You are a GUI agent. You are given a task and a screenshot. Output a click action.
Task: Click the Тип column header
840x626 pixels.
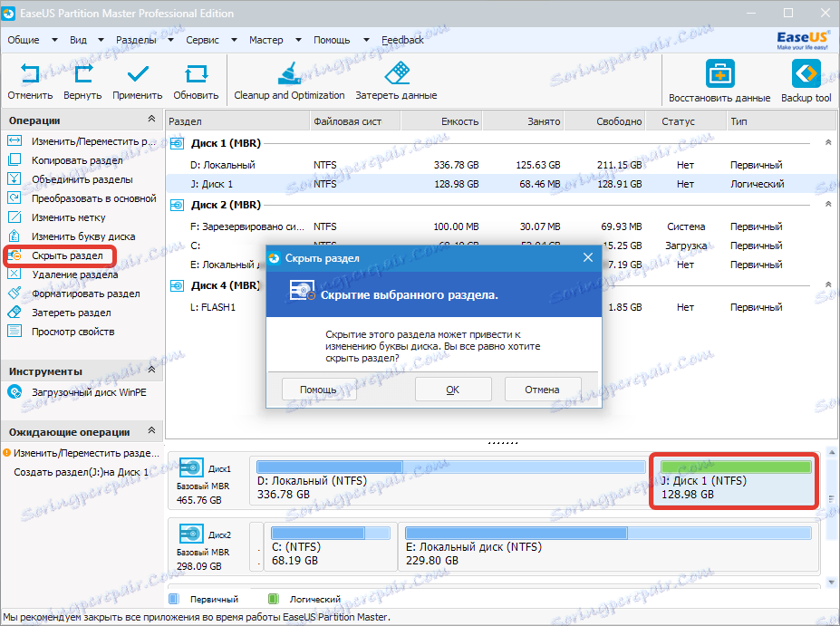[781, 121]
